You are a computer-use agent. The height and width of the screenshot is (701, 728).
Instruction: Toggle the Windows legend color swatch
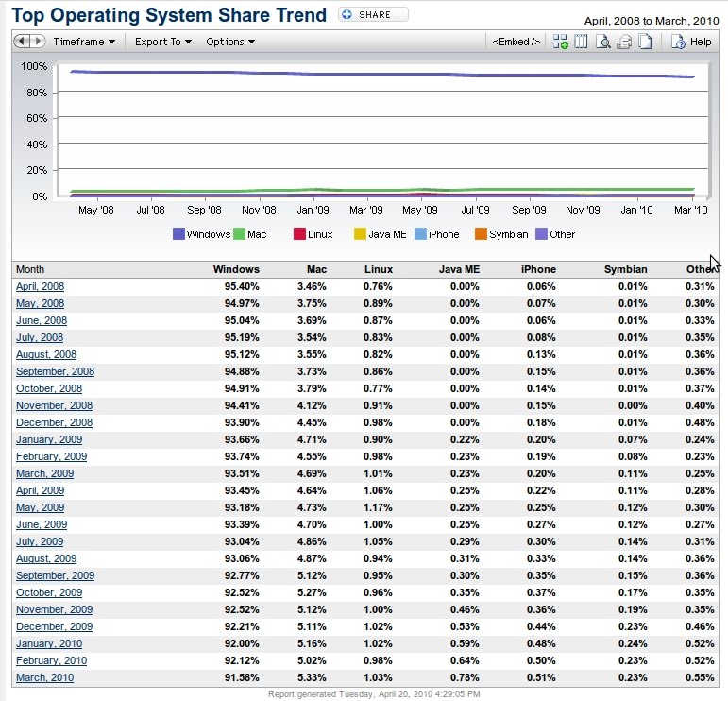pos(178,234)
